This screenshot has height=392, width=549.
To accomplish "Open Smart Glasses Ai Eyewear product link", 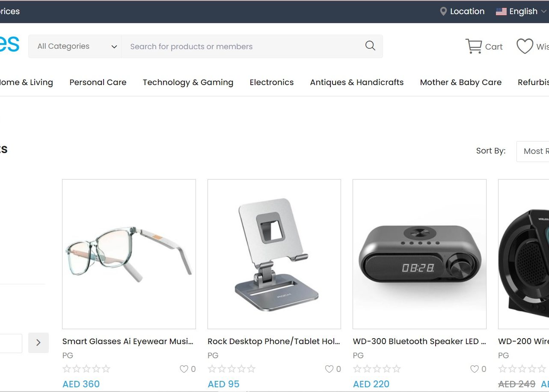I will click(x=128, y=341).
